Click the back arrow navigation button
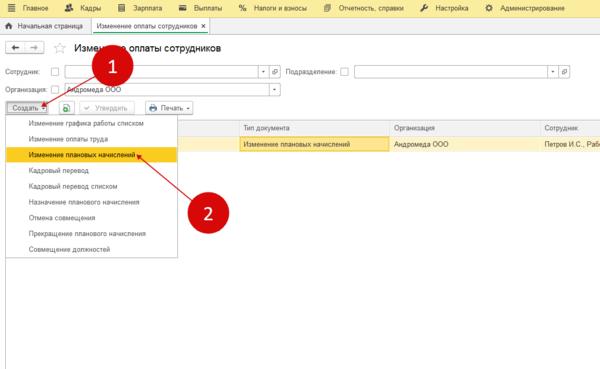 15,48
